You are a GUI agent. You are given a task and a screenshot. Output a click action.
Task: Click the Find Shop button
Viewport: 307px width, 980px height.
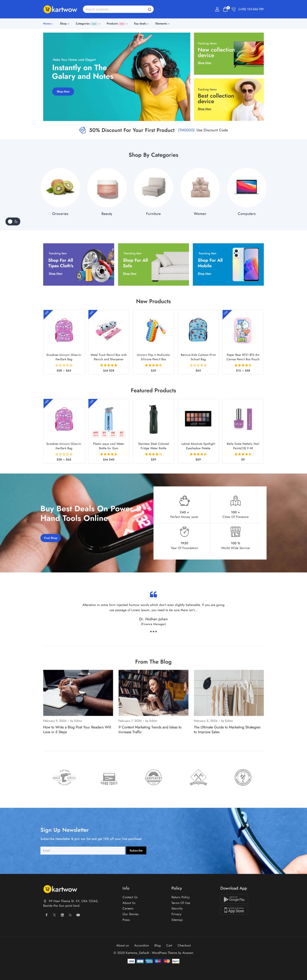pos(51,538)
